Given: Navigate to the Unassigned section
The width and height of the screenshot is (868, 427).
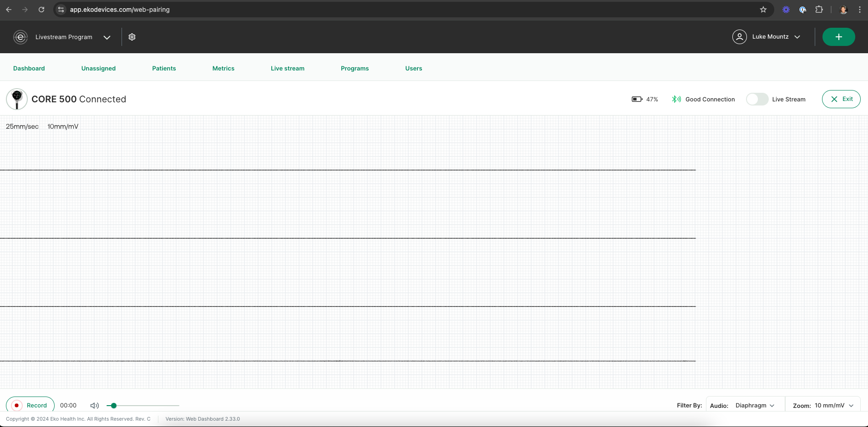Looking at the screenshot, I should [98, 68].
